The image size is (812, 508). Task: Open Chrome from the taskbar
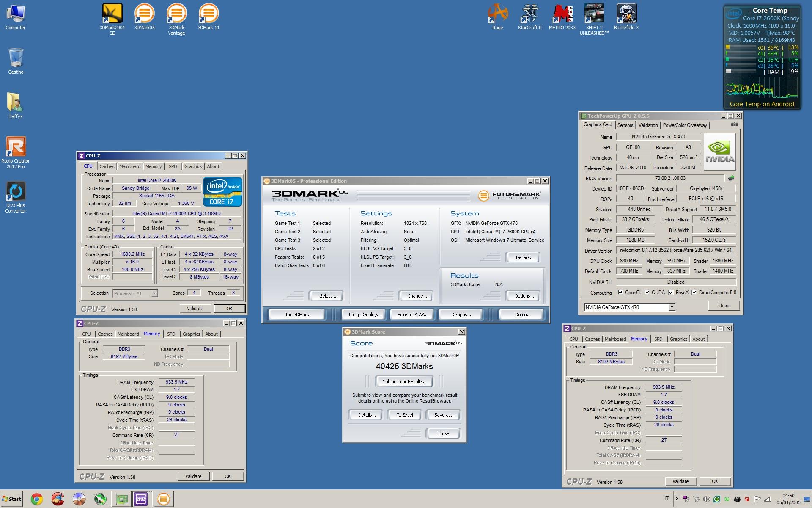pyautogui.click(x=37, y=500)
